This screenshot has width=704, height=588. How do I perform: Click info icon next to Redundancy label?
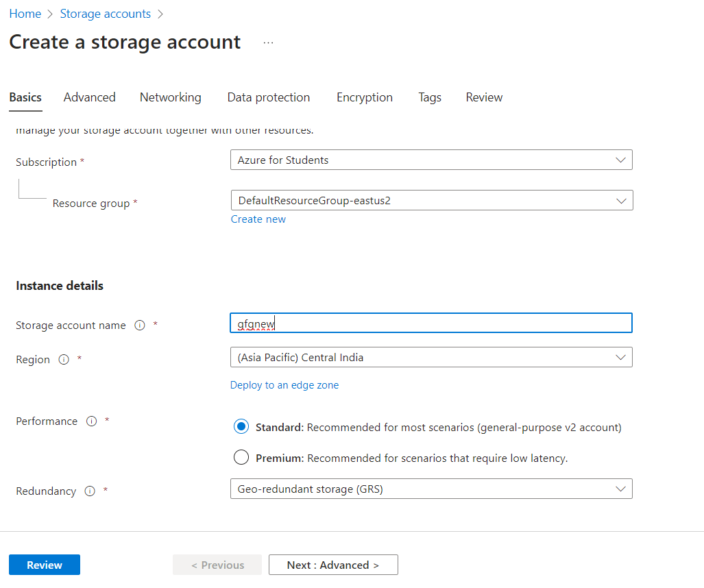click(x=89, y=491)
